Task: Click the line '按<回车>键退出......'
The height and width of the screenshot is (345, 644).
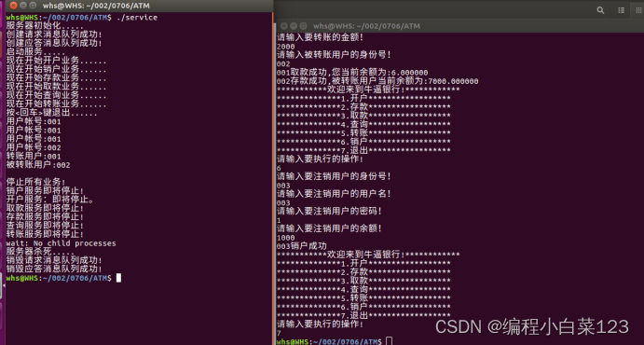Action: point(52,113)
